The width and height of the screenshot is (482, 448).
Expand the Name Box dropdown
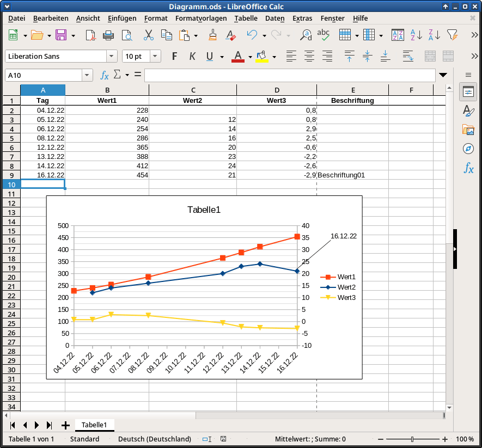point(87,75)
